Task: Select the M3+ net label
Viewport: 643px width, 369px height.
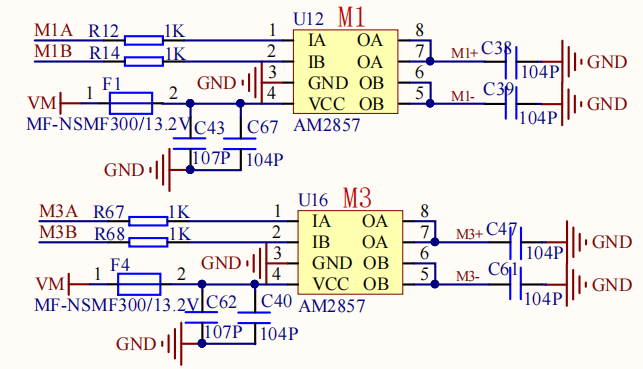Action: pos(470,234)
